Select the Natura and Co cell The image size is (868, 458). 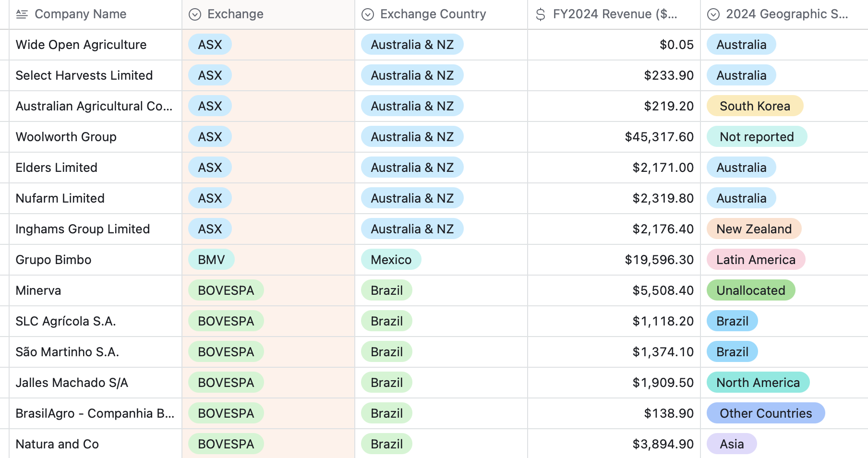pyautogui.click(x=96, y=444)
